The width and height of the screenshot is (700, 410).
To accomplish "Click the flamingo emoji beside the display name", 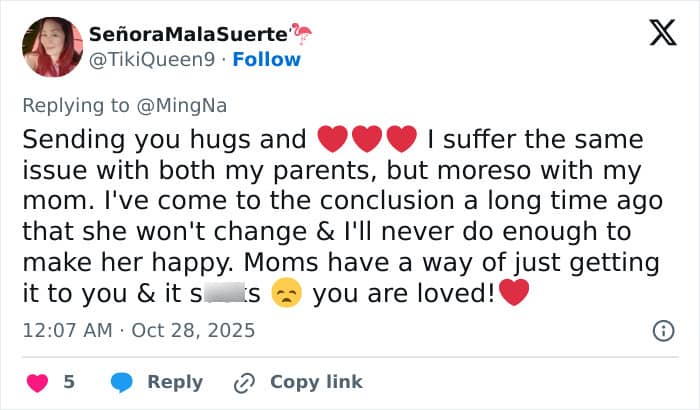I will pyautogui.click(x=301, y=33).
